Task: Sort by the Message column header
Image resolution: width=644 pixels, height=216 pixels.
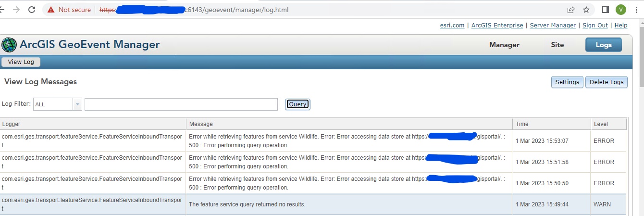Action: [x=349, y=124]
